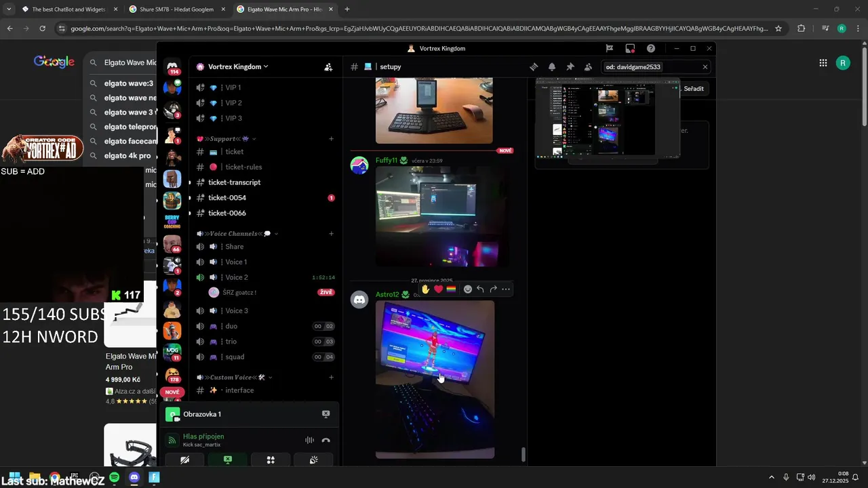Add rainbow flag reaction to Astro12 message
This screenshot has height=488, width=868.
pyautogui.click(x=451, y=289)
